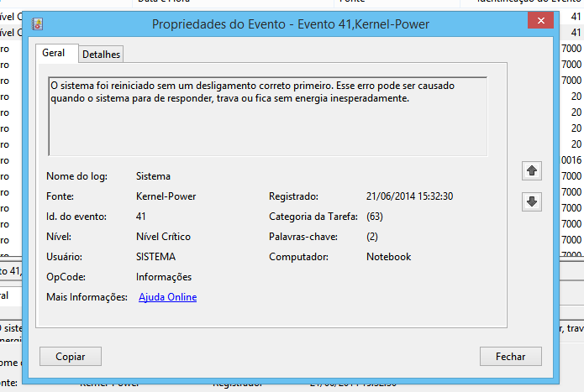This screenshot has width=584, height=392.
Task: Go to previous event with up arrow
Action: point(532,170)
